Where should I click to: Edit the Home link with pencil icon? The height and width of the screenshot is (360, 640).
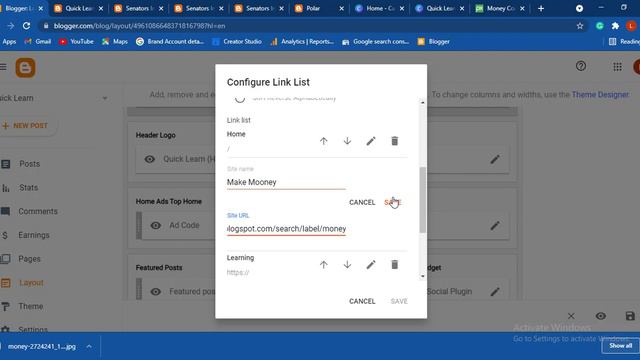point(371,141)
